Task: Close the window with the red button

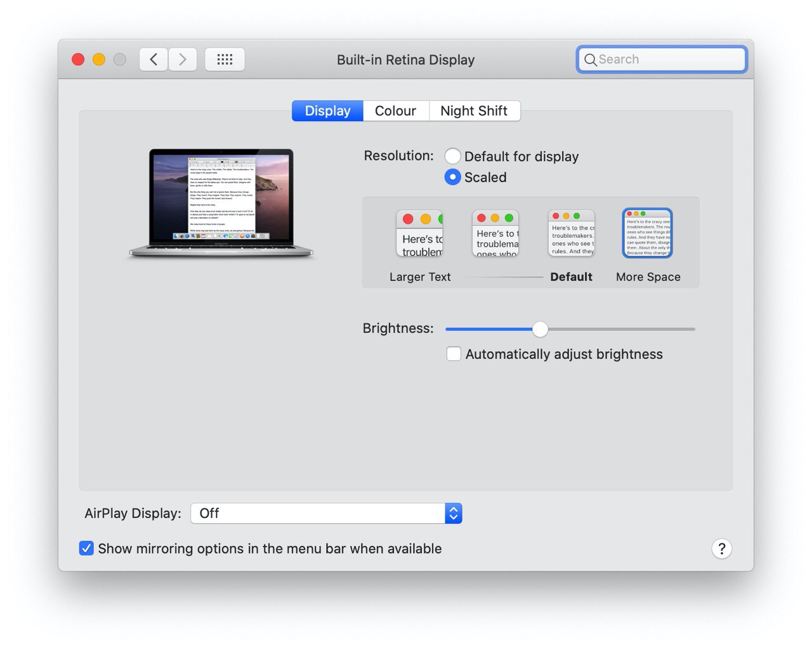Action: coord(78,60)
